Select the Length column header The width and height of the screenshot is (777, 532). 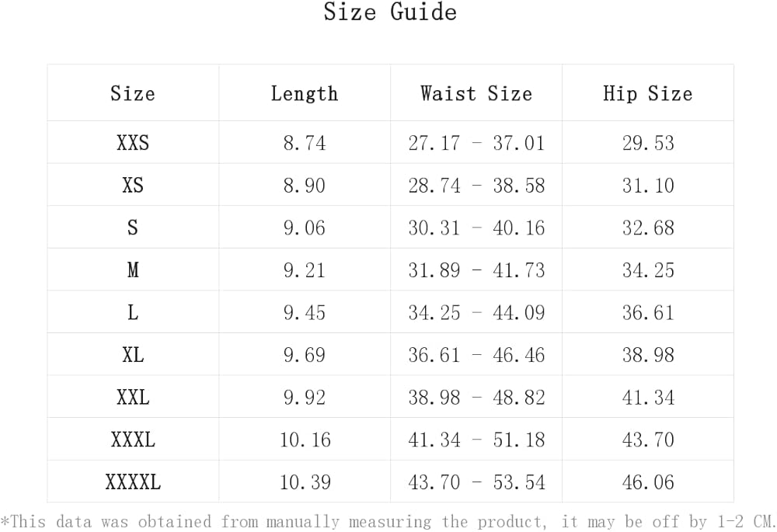(305, 93)
